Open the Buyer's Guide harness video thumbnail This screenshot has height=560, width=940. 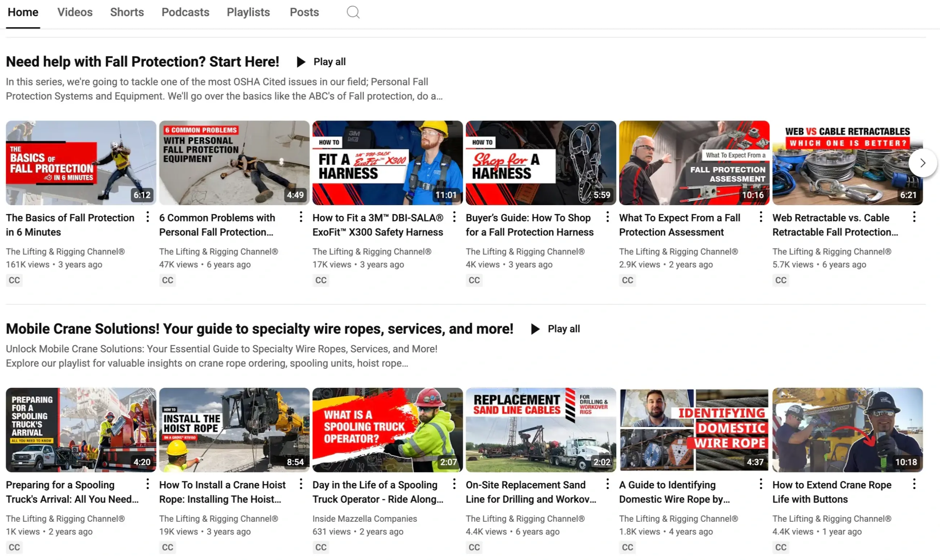(541, 163)
